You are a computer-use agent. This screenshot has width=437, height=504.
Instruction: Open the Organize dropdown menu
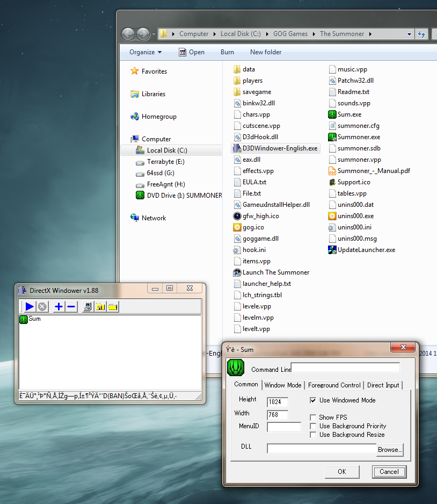tap(145, 52)
